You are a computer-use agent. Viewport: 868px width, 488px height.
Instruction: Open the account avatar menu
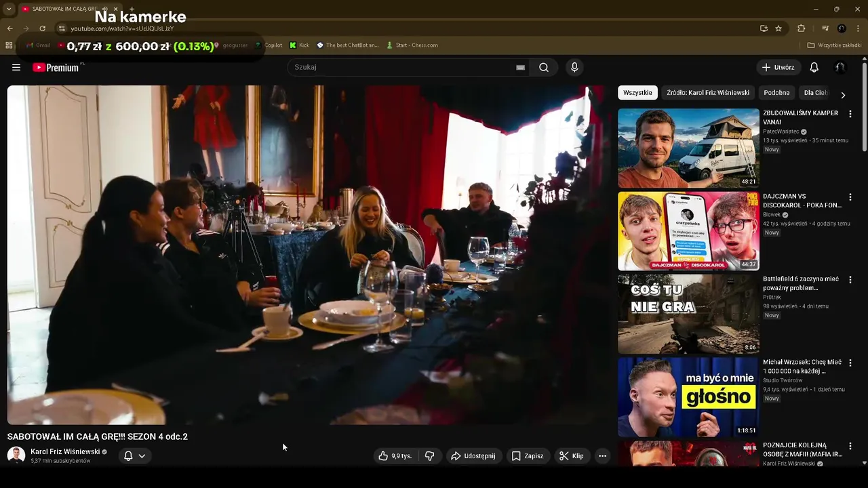pyautogui.click(x=840, y=67)
